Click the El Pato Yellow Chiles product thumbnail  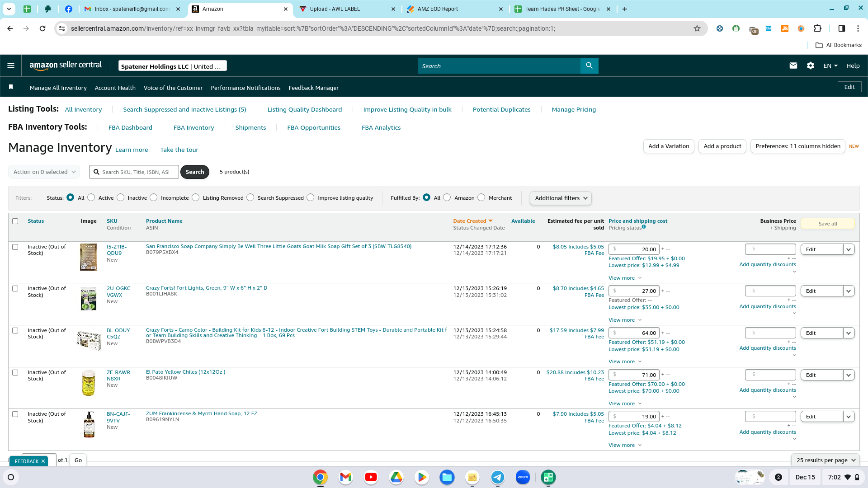click(x=89, y=383)
